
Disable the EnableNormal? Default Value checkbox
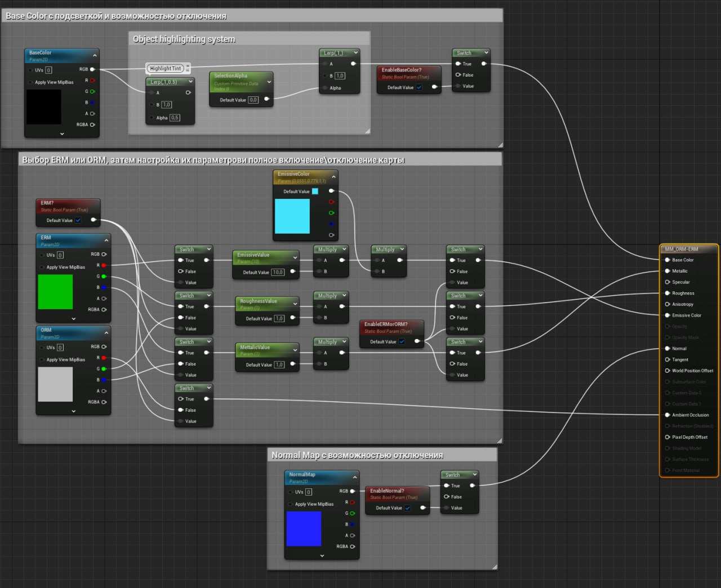(407, 508)
